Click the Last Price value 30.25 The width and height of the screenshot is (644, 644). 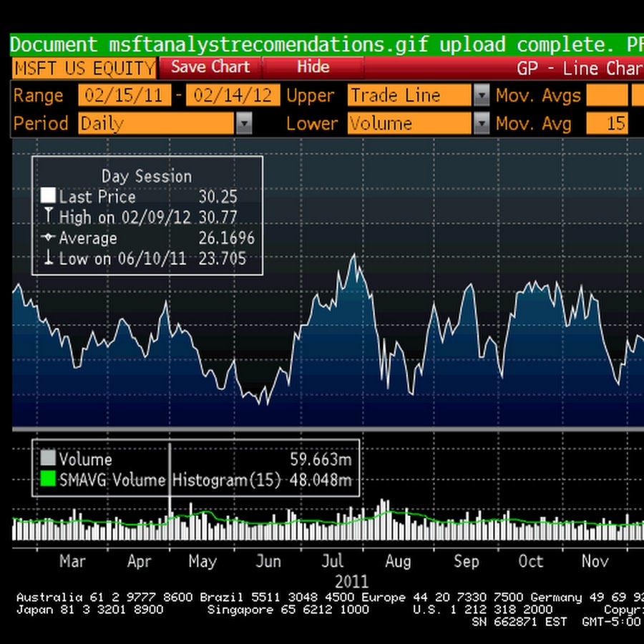coord(218,197)
